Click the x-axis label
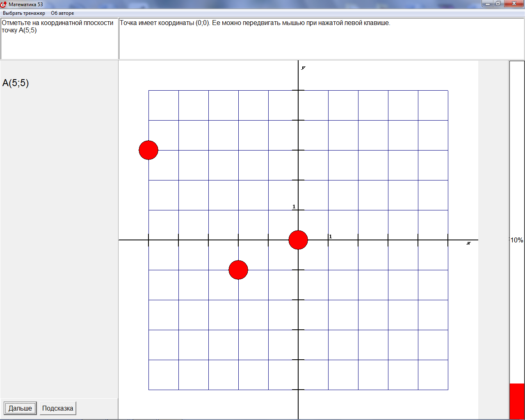 tap(468, 244)
